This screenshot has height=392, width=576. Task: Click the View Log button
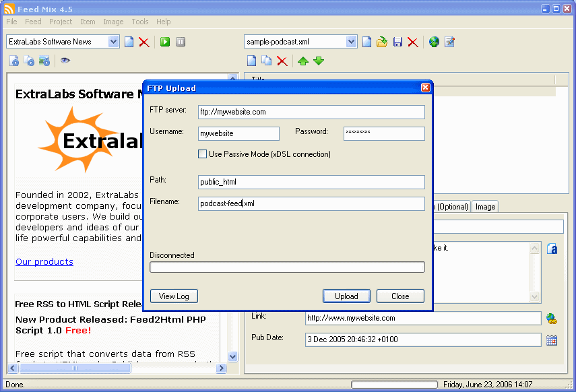click(174, 296)
